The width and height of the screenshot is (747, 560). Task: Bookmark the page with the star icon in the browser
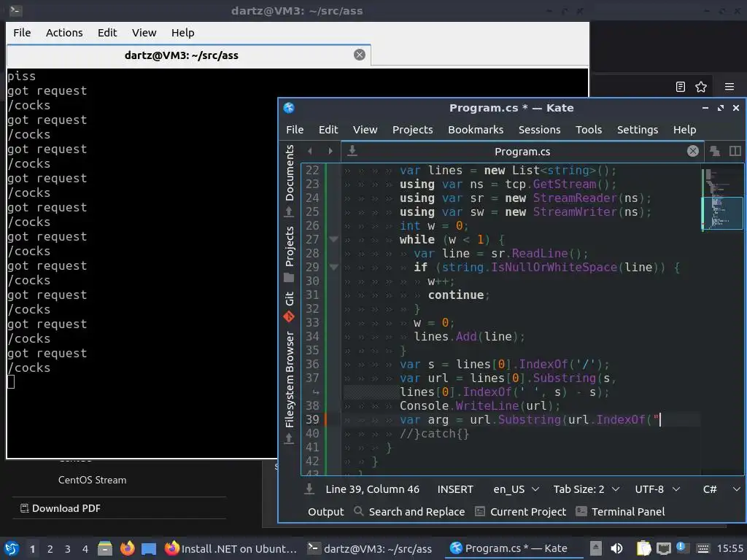701,87
